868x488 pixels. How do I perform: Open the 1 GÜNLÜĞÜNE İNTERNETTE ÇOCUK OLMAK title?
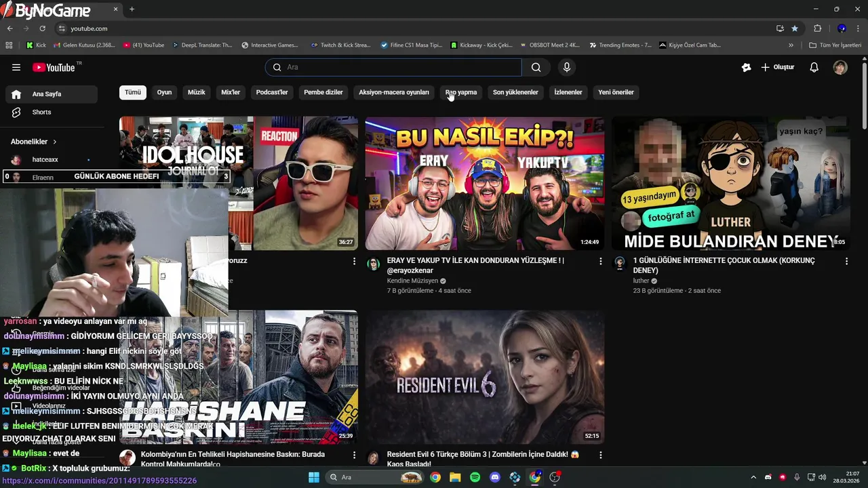(724, 265)
